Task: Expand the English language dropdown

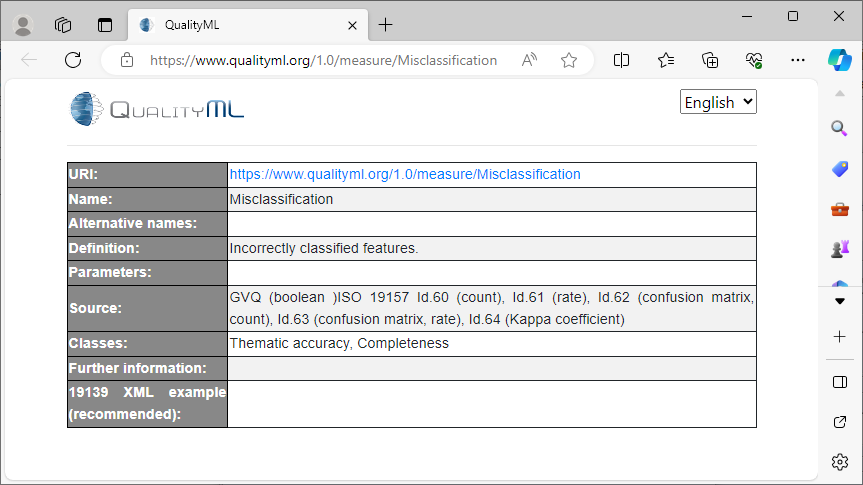Action: click(x=718, y=102)
